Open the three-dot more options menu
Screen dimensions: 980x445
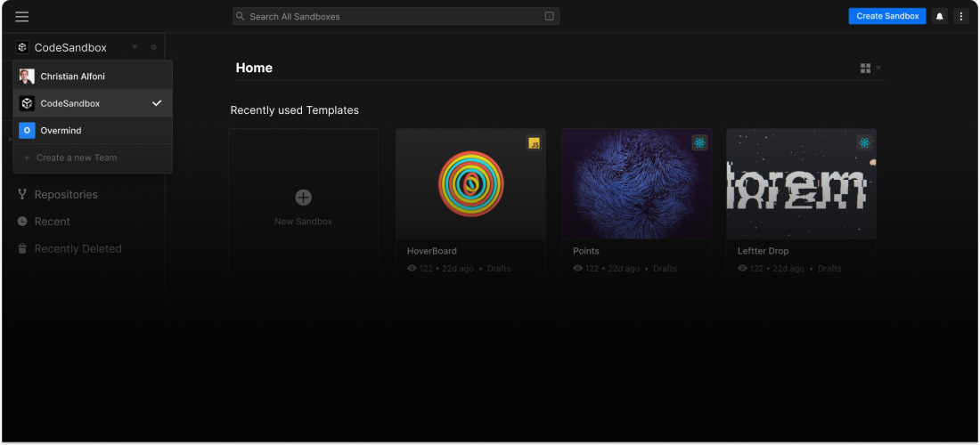[x=961, y=16]
